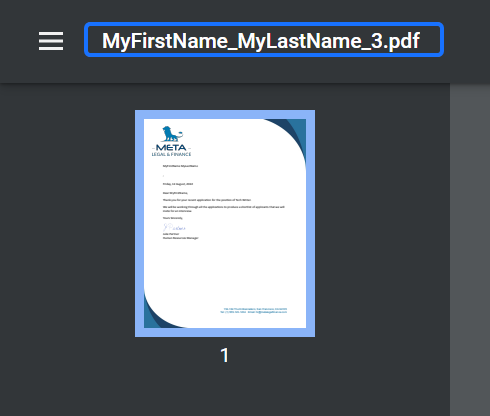The image size is (490, 416).
Task: Toggle the sidebar with the hamburger menu icon
Action: click(51, 41)
